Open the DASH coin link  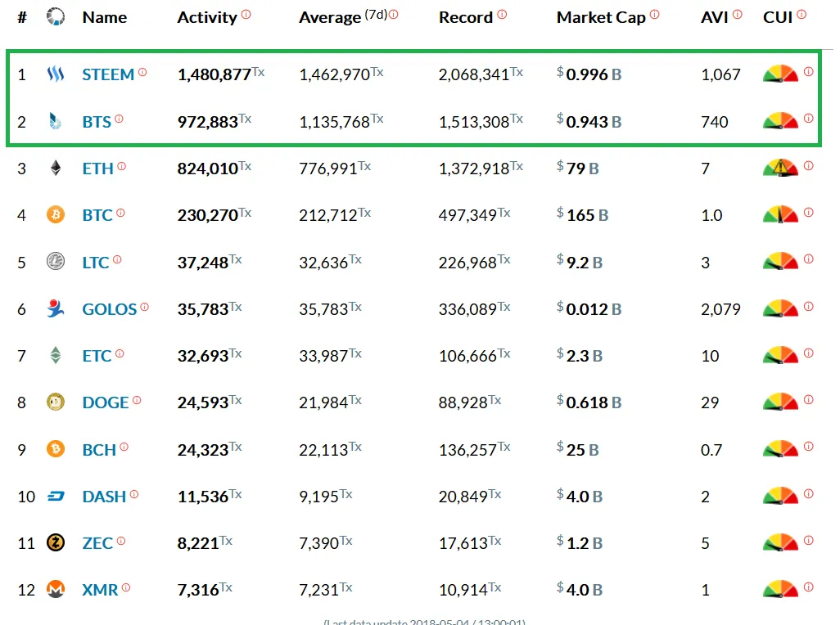tap(104, 497)
